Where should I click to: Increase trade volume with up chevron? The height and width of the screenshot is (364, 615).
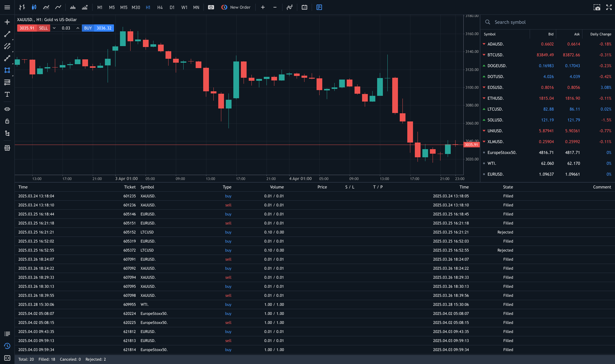78,28
